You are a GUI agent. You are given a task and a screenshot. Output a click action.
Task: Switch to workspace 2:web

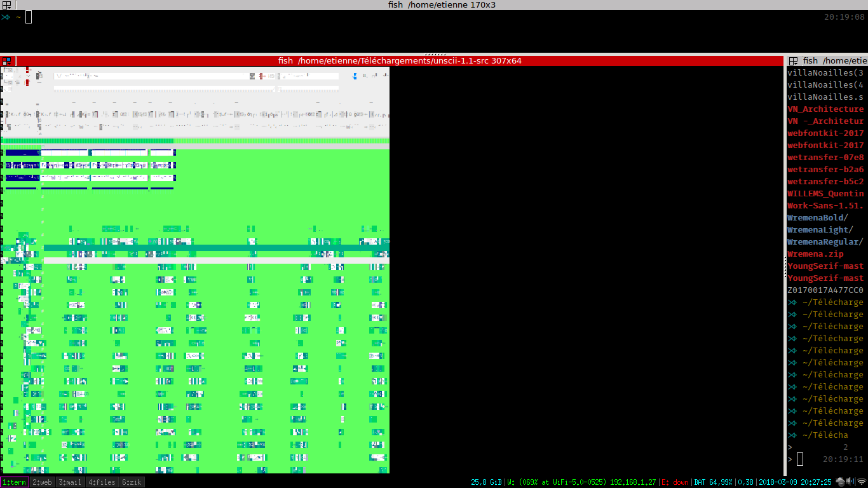[43, 482]
